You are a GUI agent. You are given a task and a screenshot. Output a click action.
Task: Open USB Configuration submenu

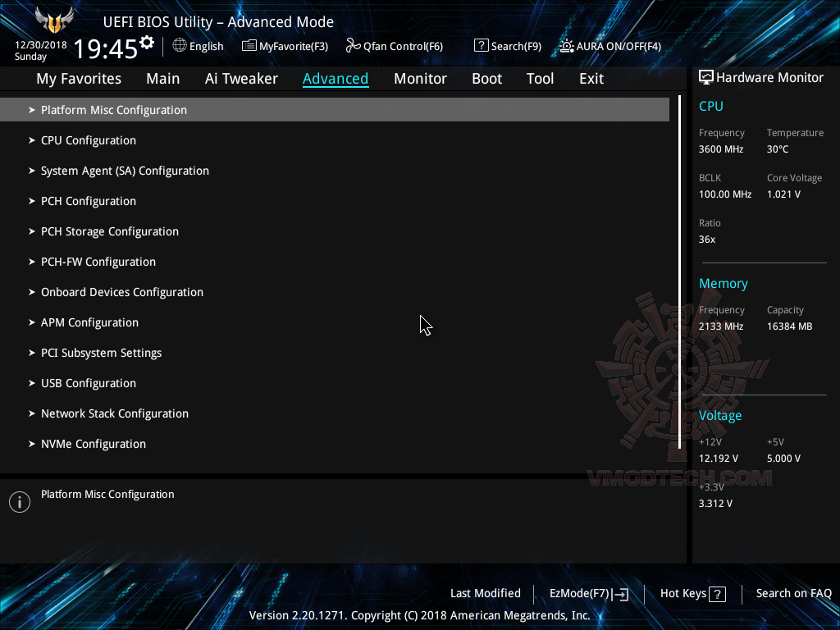pyautogui.click(x=335, y=383)
